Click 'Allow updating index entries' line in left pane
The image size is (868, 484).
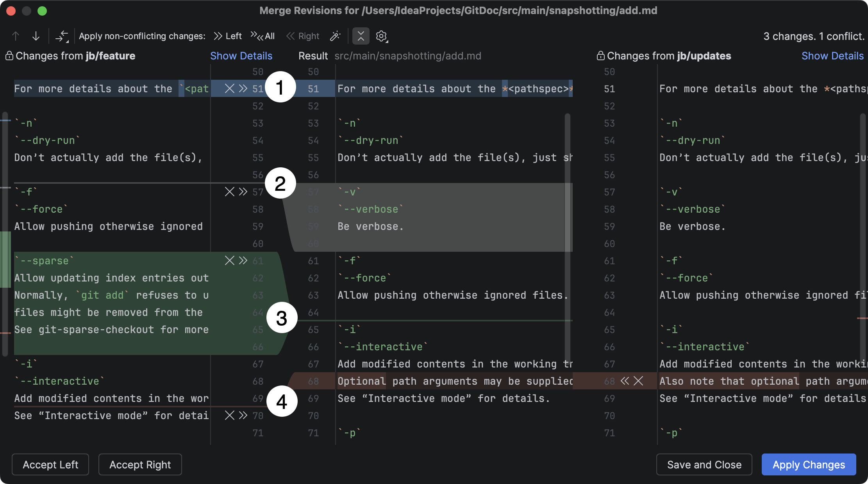[111, 278]
